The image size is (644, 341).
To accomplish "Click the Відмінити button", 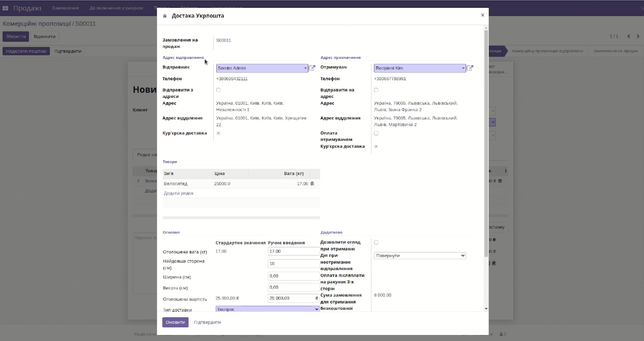I will tap(45, 37).
